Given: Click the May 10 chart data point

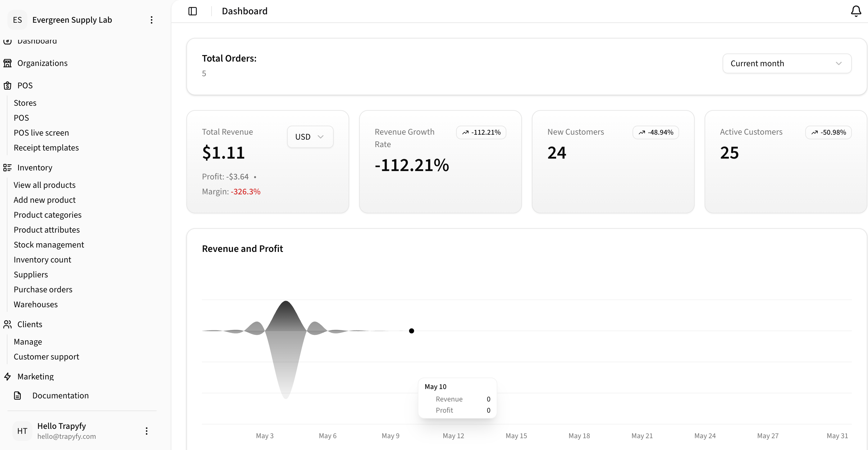Looking at the screenshot, I should (411, 331).
